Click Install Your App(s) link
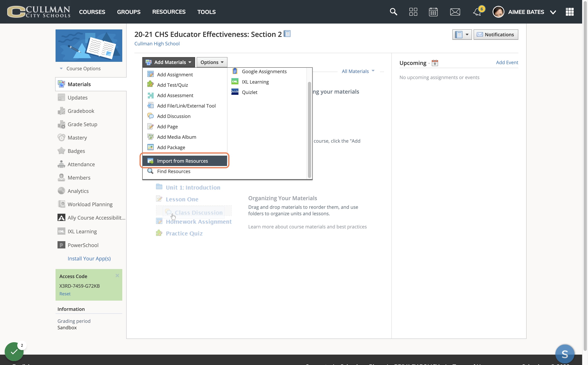Image resolution: width=588 pixels, height=365 pixels. tap(89, 259)
